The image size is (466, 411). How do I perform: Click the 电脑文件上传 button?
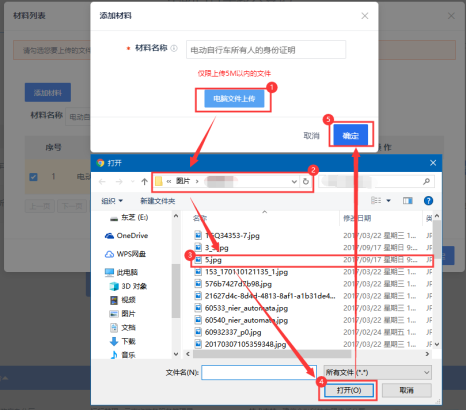pyautogui.click(x=234, y=99)
